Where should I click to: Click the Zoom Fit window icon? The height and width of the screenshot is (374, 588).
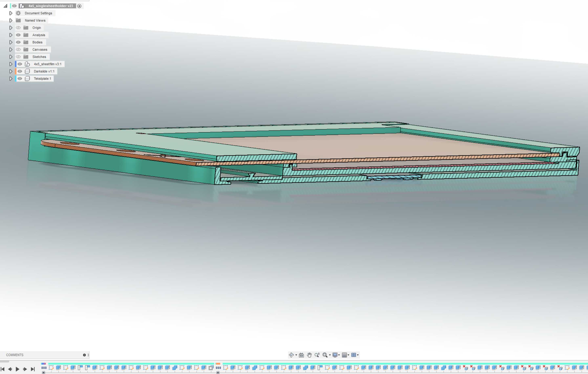tap(325, 355)
